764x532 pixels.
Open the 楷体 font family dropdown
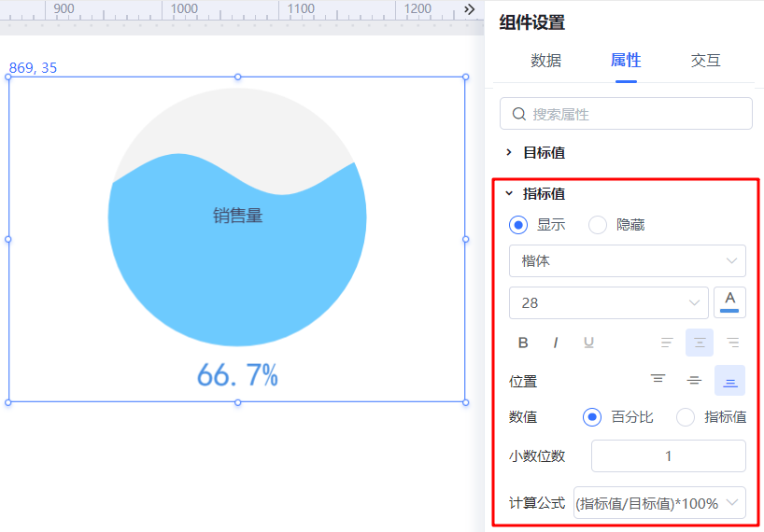click(627, 261)
